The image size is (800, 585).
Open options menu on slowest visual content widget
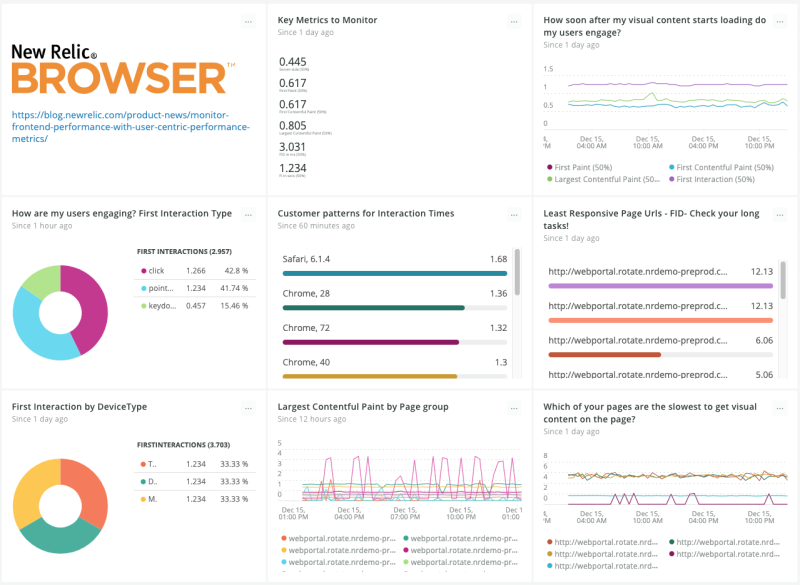point(779,407)
